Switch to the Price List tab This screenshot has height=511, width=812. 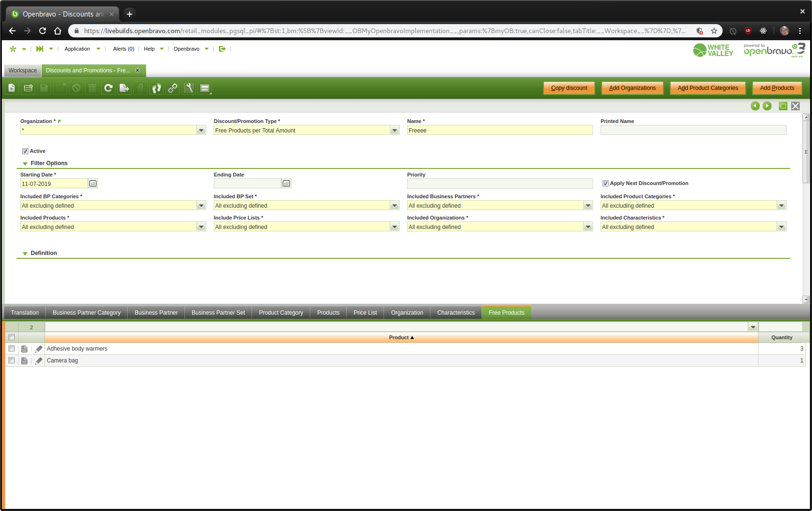365,313
